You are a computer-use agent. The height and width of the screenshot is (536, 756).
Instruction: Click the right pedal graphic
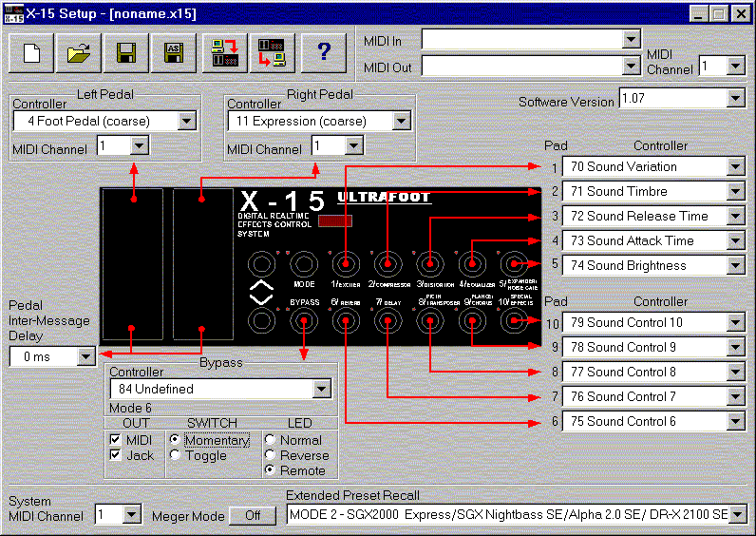pyautogui.click(x=203, y=264)
